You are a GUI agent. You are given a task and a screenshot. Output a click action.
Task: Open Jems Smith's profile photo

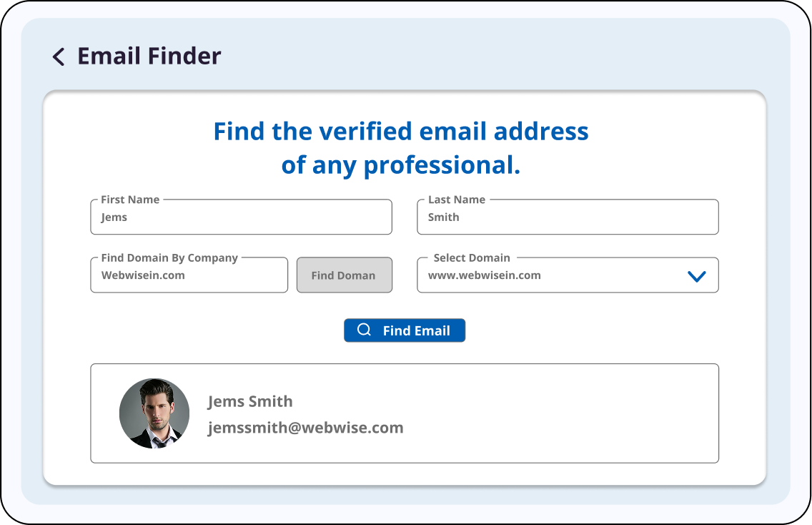click(x=154, y=413)
